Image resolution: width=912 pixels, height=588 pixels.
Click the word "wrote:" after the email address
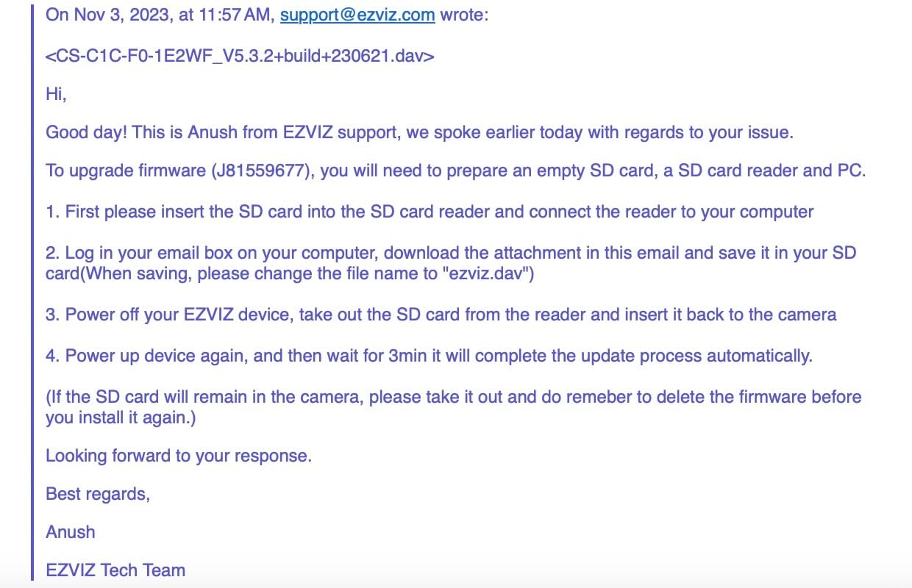coord(463,15)
